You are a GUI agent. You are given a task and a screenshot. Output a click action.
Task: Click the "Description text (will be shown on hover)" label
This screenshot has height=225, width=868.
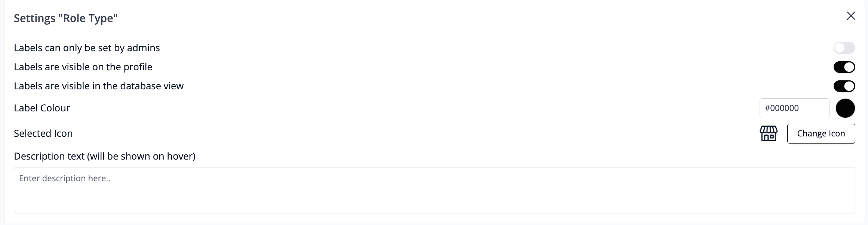point(105,156)
